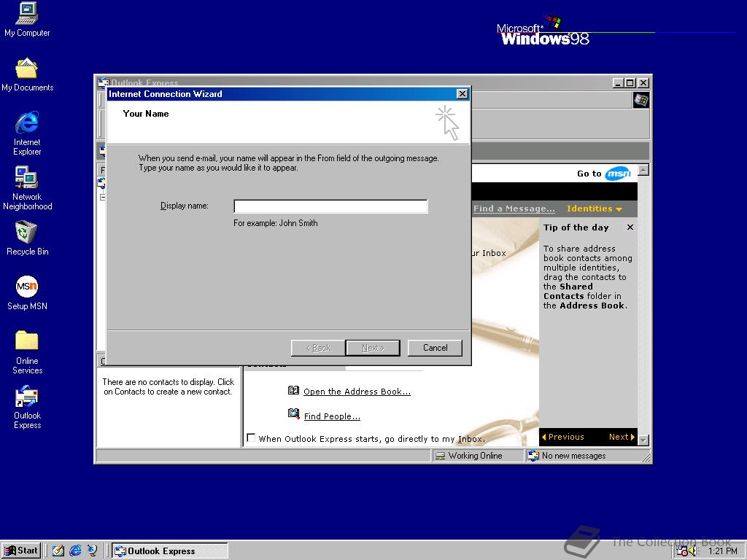The height and width of the screenshot is (560, 747).
Task: Click the task scheduler tray icon
Action: pos(682,551)
